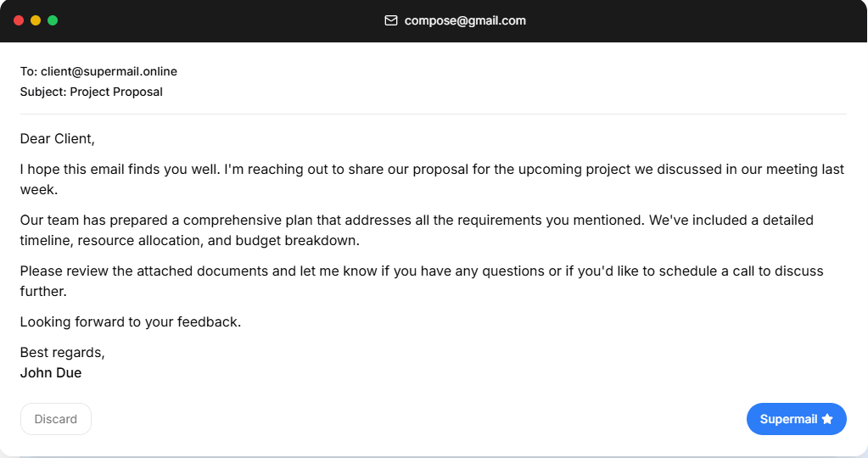Click the compose@gmail.com title text
Image resolution: width=868 pixels, height=458 pixels.
[465, 20]
